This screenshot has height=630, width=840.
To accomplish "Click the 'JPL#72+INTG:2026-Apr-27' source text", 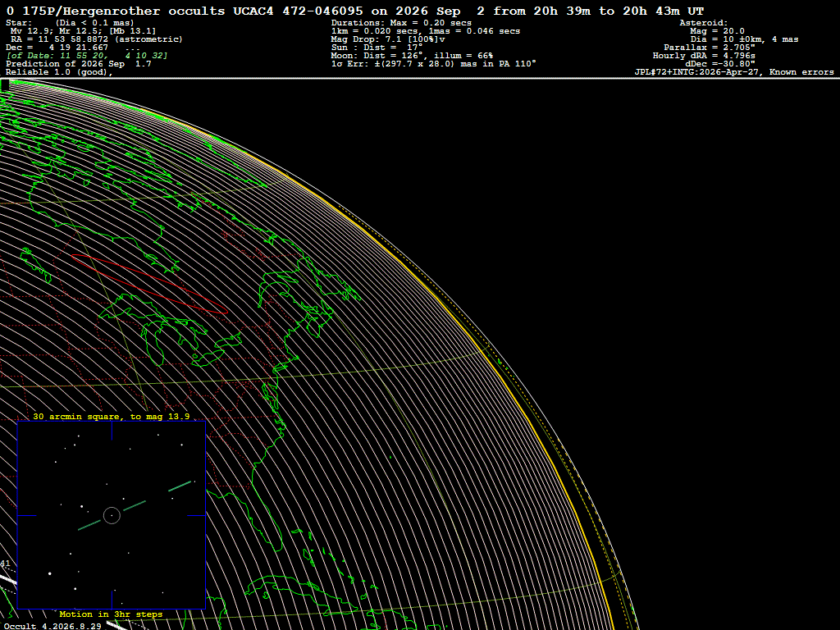I will (x=697, y=72).
